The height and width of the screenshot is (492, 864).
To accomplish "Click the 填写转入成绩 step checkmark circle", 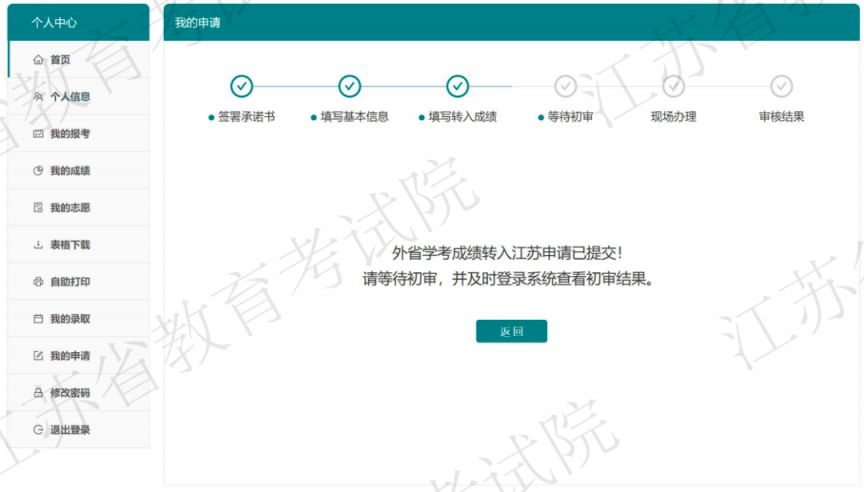I will coord(457,86).
